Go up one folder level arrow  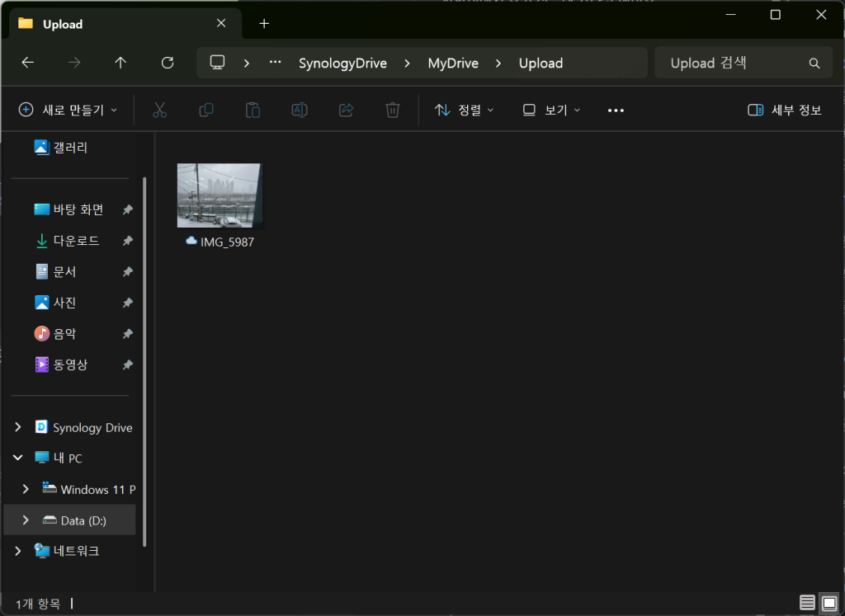click(120, 63)
